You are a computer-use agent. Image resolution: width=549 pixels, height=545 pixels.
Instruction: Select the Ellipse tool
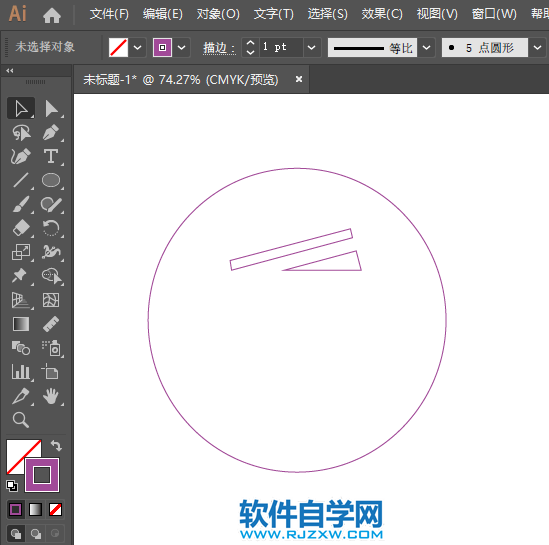(x=51, y=180)
